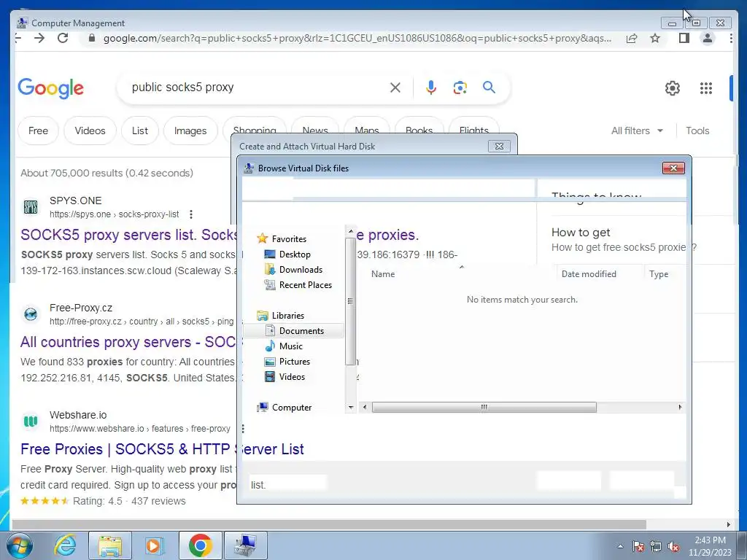
Task: Open the Chrome three-dot menu
Action: click(x=731, y=38)
